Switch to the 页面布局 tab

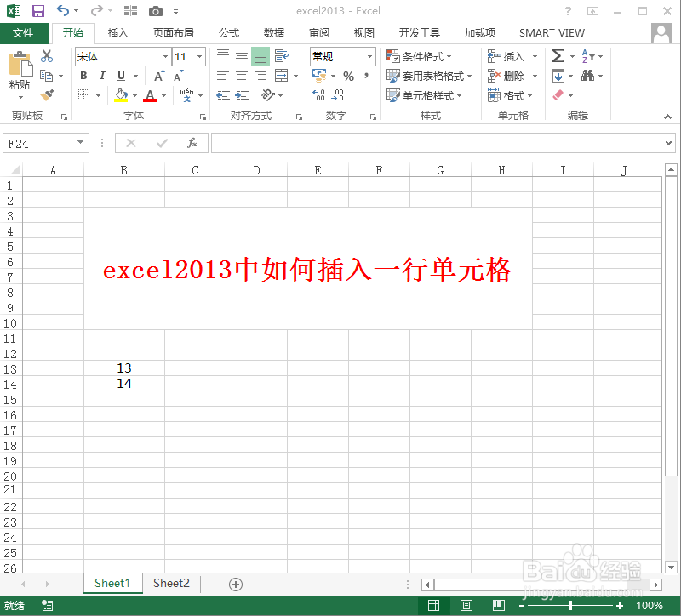(x=174, y=33)
